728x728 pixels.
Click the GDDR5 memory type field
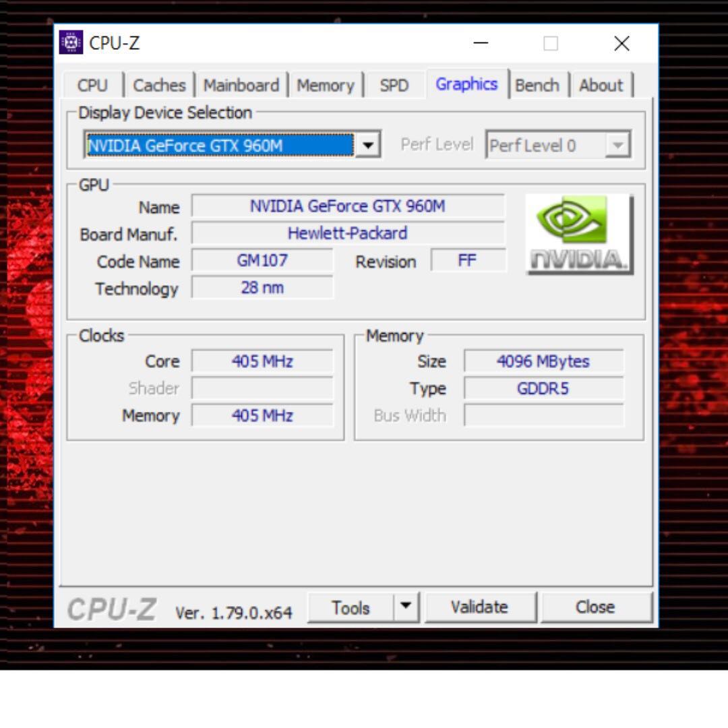coord(544,388)
